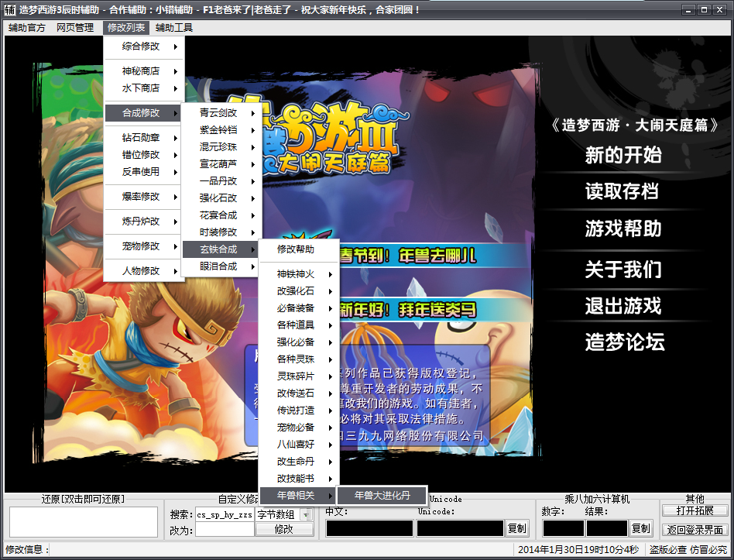Focus the 搜索 search field

[x=225, y=514]
